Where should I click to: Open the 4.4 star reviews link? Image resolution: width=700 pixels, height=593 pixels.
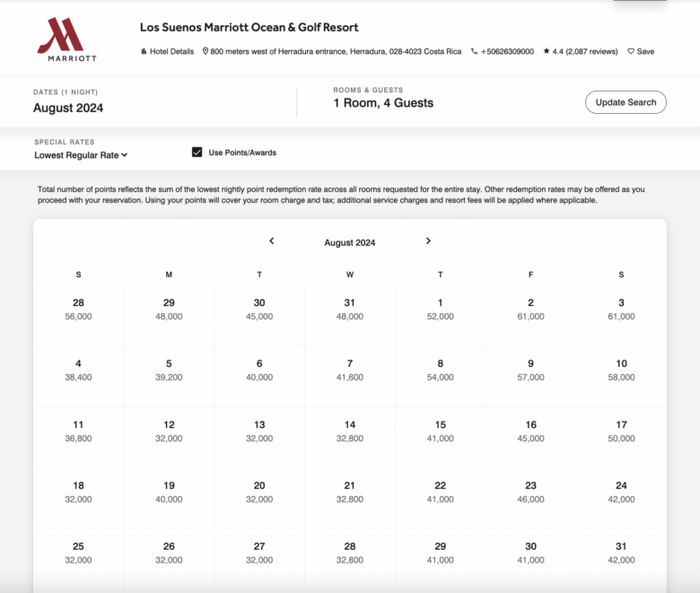[x=580, y=51]
